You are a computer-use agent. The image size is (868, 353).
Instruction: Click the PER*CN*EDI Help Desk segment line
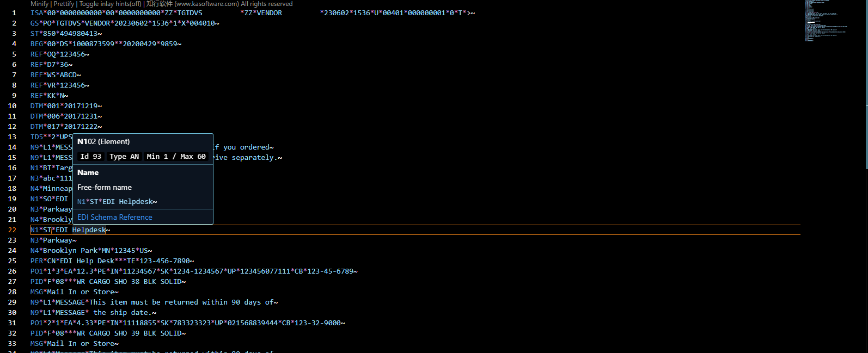point(112,261)
